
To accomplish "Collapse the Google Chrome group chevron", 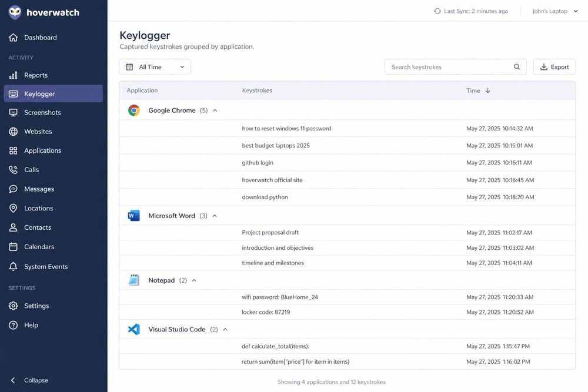I will (x=215, y=110).
